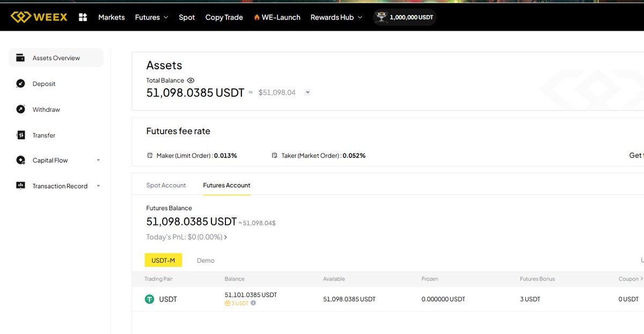The height and width of the screenshot is (334, 644).
Task: Click the USDT Tether coin icon
Action: (x=150, y=299)
